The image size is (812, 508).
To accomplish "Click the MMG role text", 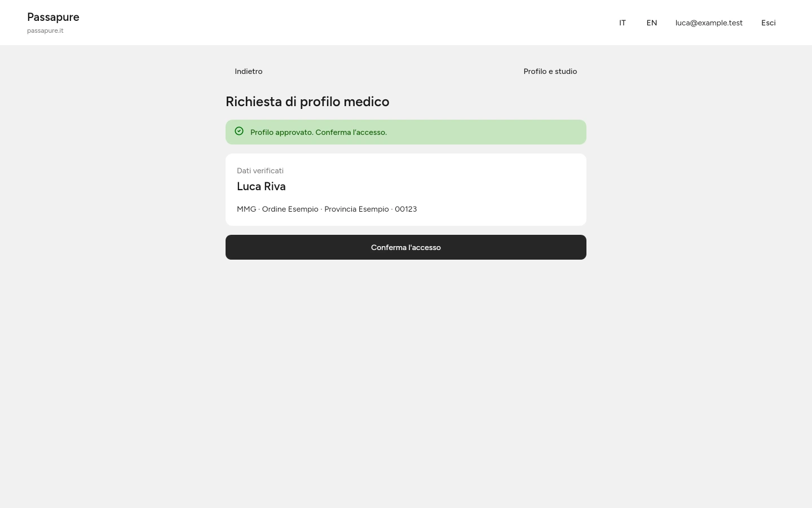I will 246,209.
